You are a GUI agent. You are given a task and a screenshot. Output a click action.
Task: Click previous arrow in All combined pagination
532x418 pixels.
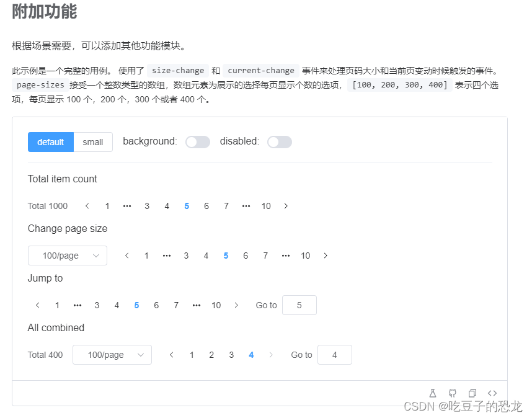pos(171,354)
